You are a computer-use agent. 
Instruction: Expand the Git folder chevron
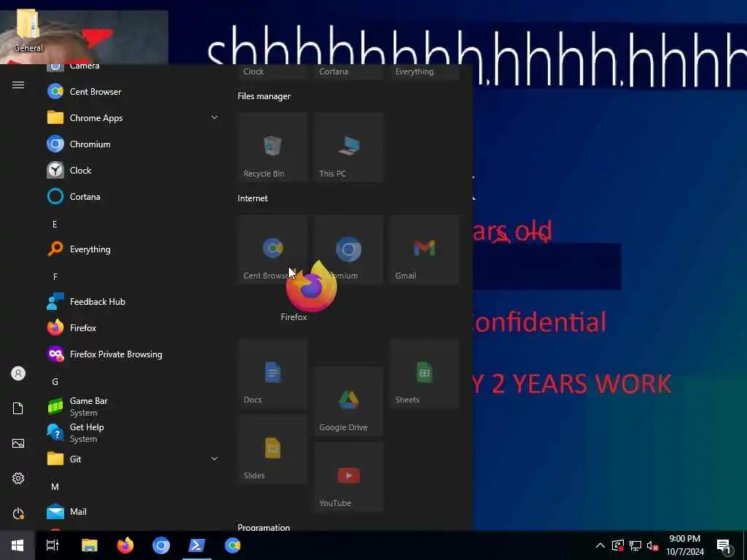[x=214, y=459]
